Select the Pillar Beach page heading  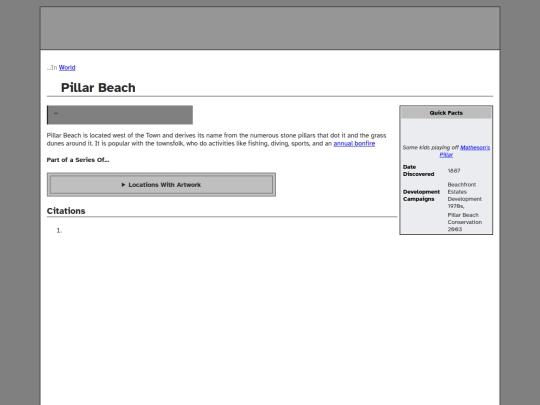point(98,87)
